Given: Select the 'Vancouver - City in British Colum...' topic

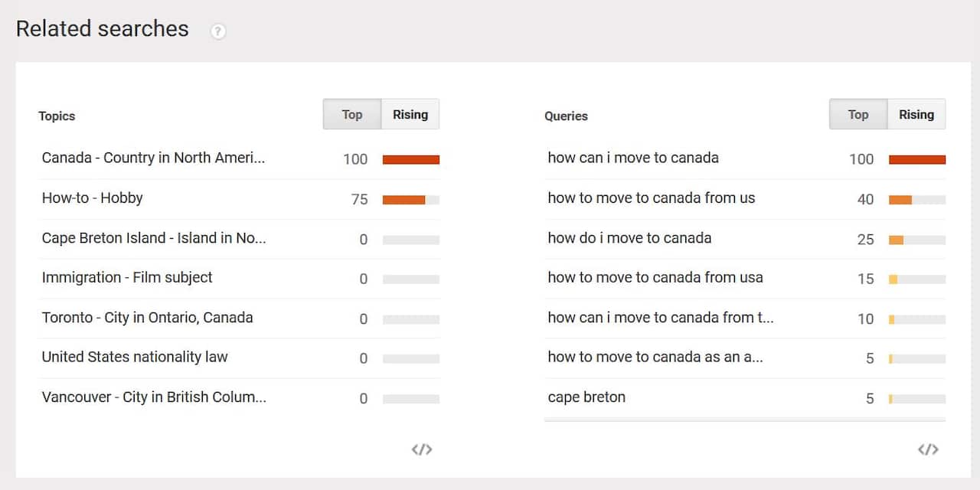Looking at the screenshot, I should point(153,397).
